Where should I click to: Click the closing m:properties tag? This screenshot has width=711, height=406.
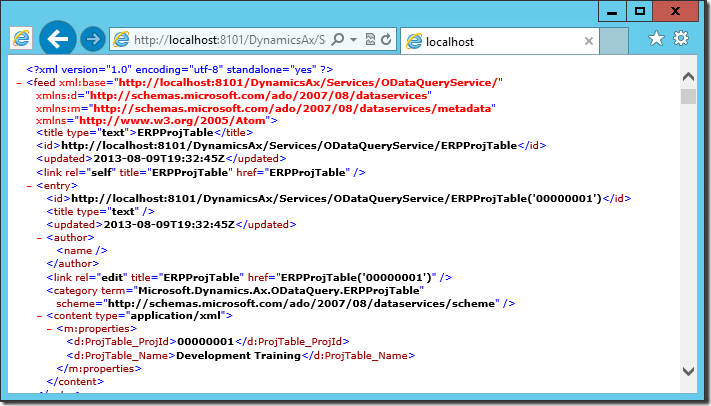pyautogui.click(x=99, y=369)
